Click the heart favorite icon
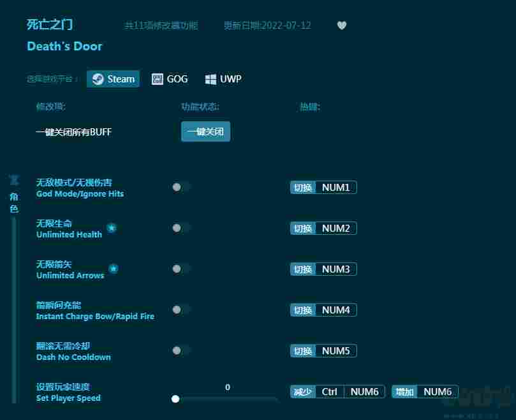Image resolution: width=516 pixels, height=420 pixels. click(x=342, y=26)
